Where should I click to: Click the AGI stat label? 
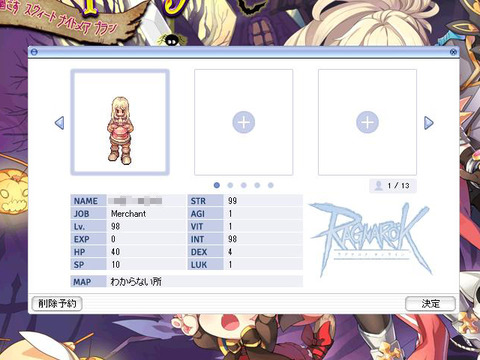click(x=198, y=214)
